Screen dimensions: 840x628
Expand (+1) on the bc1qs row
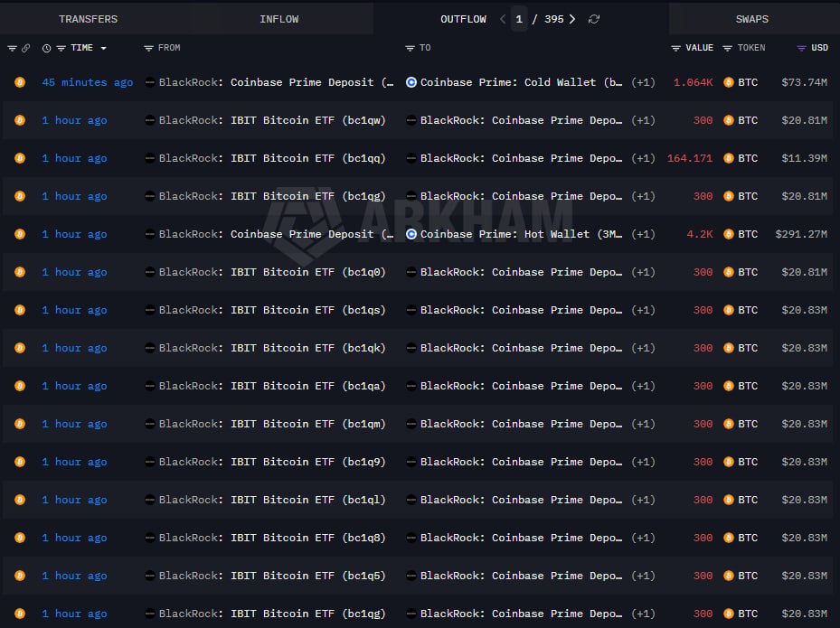pos(643,310)
